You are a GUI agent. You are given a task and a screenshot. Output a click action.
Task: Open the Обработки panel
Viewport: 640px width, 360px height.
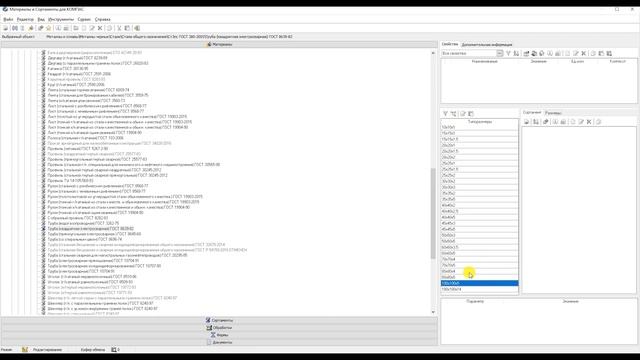click(x=219, y=328)
